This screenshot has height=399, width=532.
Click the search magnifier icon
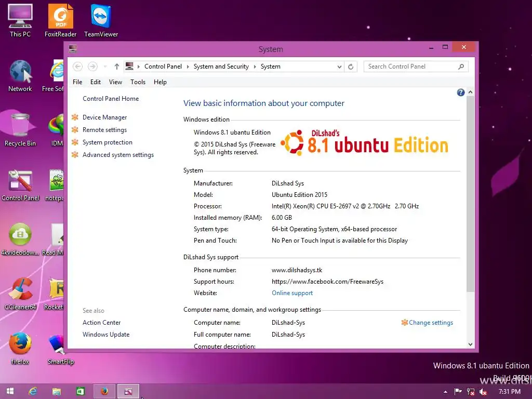(x=461, y=66)
